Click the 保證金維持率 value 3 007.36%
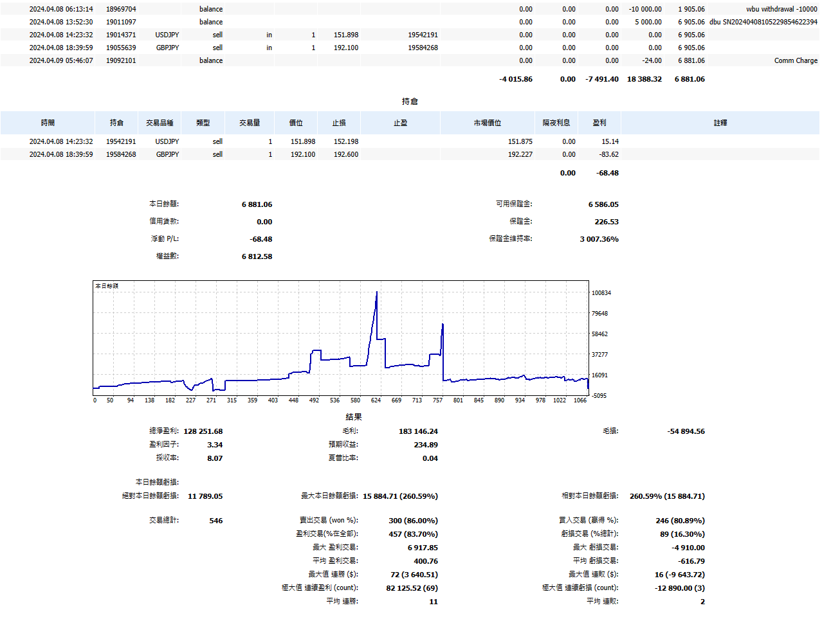Image resolution: width=840 pixels, height=619 pixels. [x=599, y=239]
